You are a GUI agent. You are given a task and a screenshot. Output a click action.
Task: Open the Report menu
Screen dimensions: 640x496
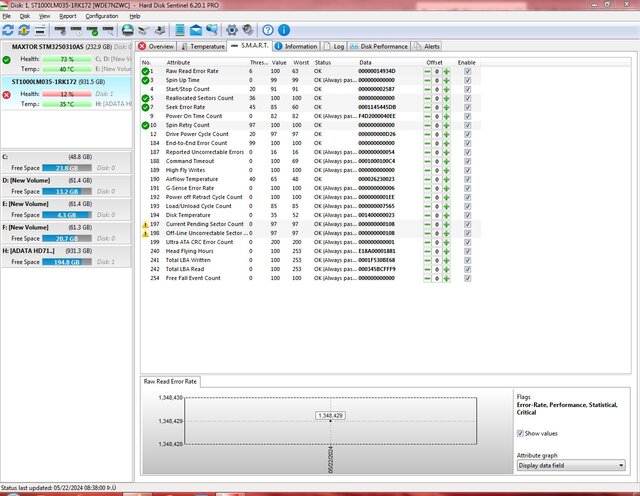point(67,17)
